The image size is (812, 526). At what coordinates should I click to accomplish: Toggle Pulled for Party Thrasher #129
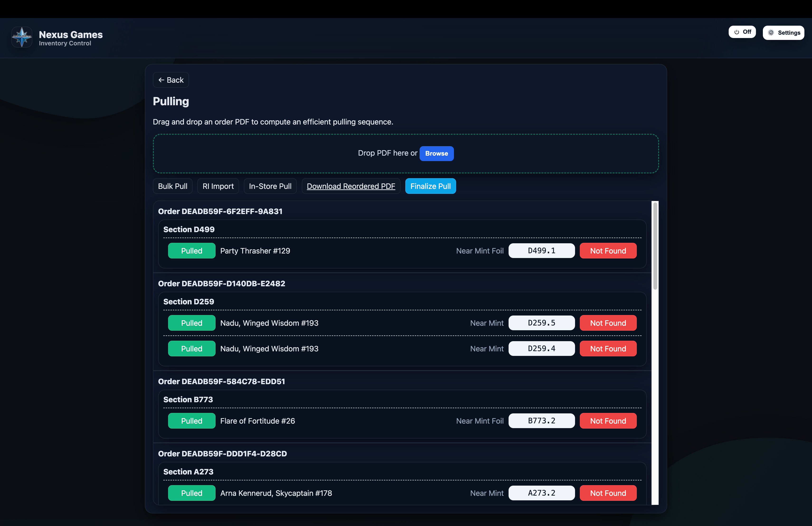(x=191, y=251)
